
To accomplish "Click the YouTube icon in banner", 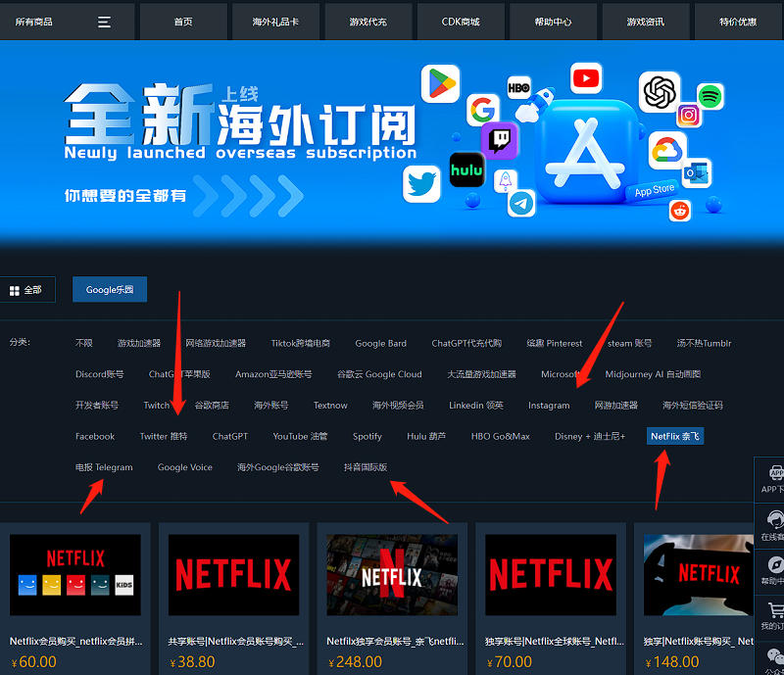I will coord(586,78).
